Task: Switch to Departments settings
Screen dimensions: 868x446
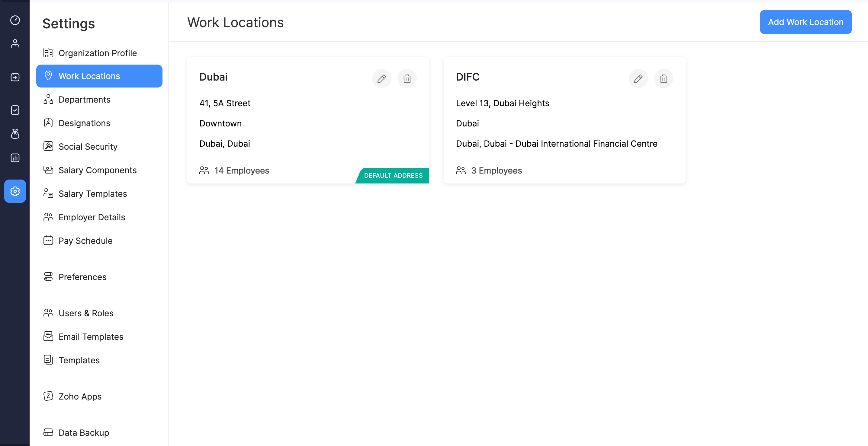Action: point(84,99)
